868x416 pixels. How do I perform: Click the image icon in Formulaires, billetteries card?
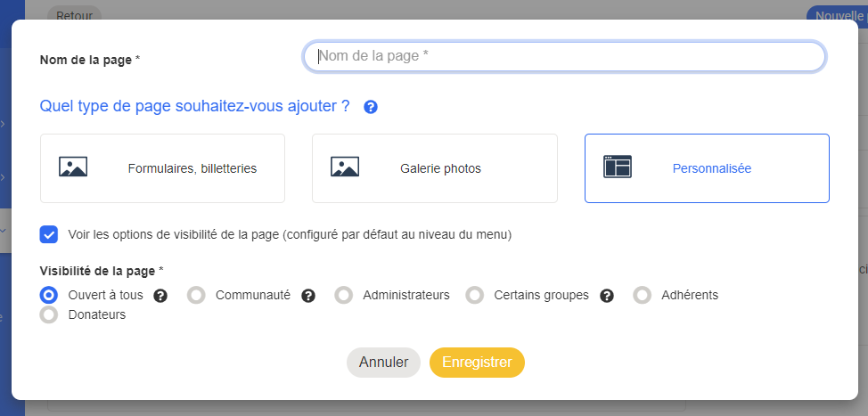73,167
